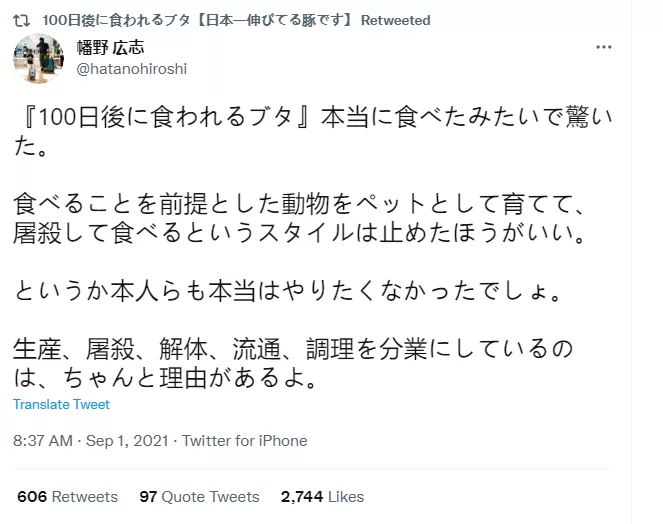Image resolution: width=663 pixels, height=524 pixels.
Task: Click the line starting 食べることを前提とした
Action: click(290, 207)
